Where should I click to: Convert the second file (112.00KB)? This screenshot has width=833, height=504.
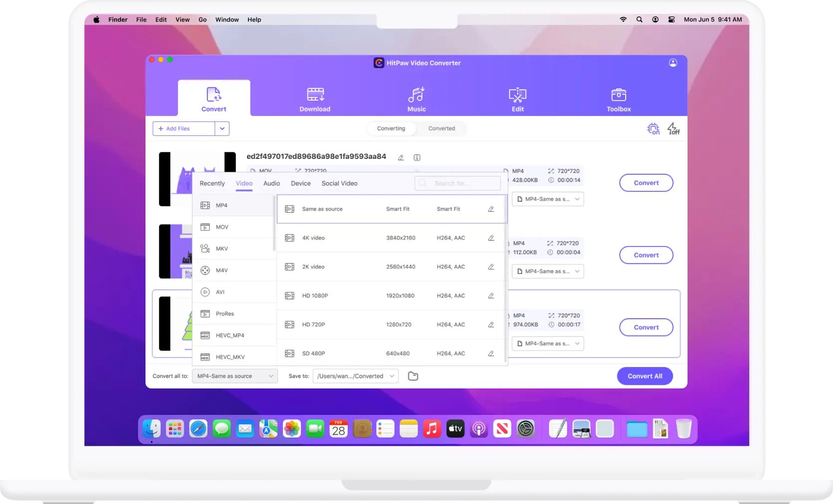point(646,255)
